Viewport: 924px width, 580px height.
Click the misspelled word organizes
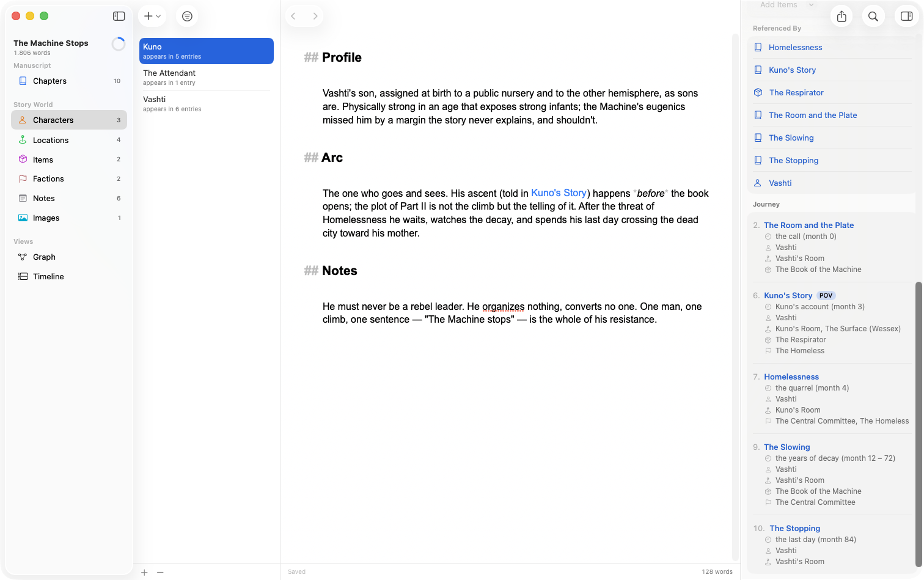(x=504, y=307)
